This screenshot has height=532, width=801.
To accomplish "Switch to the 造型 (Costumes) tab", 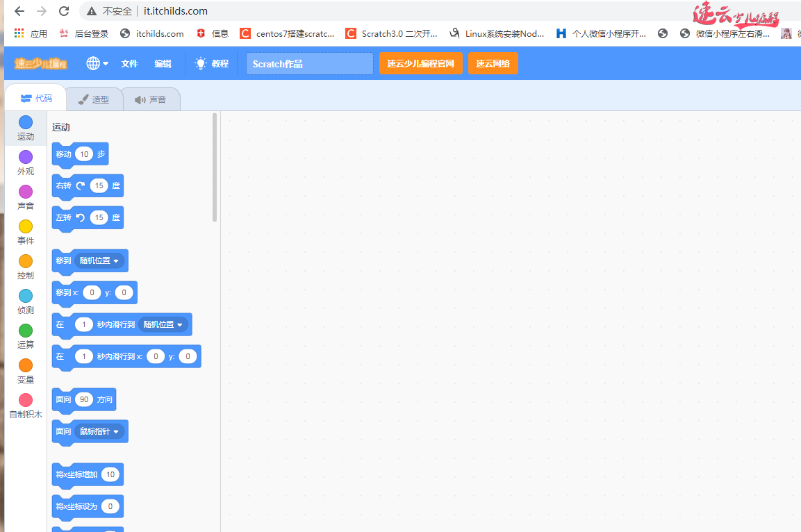I will click(x=94, y=99).
